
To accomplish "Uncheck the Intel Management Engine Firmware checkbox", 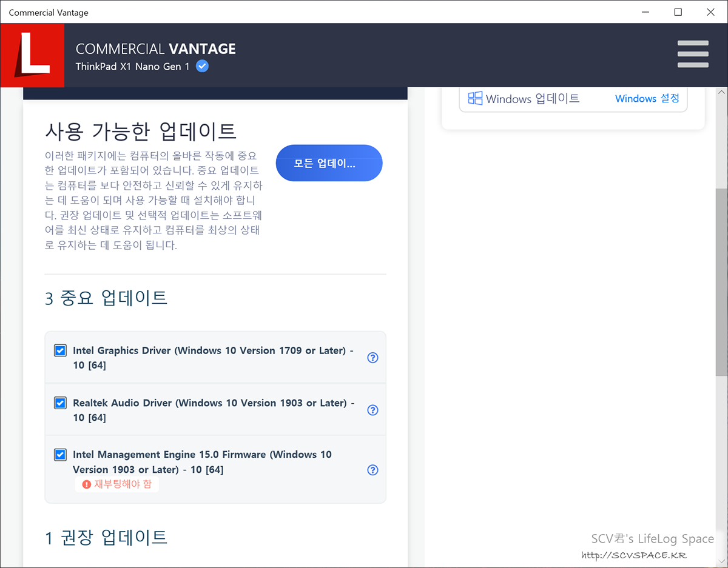I will click(x=60, y=455).
